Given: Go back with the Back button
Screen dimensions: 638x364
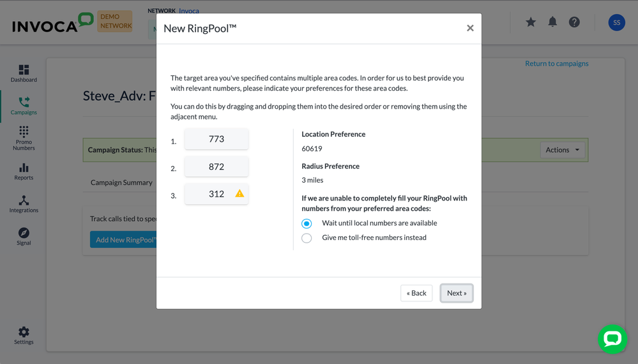Looking at the screenshot, I should coord(416,293).
